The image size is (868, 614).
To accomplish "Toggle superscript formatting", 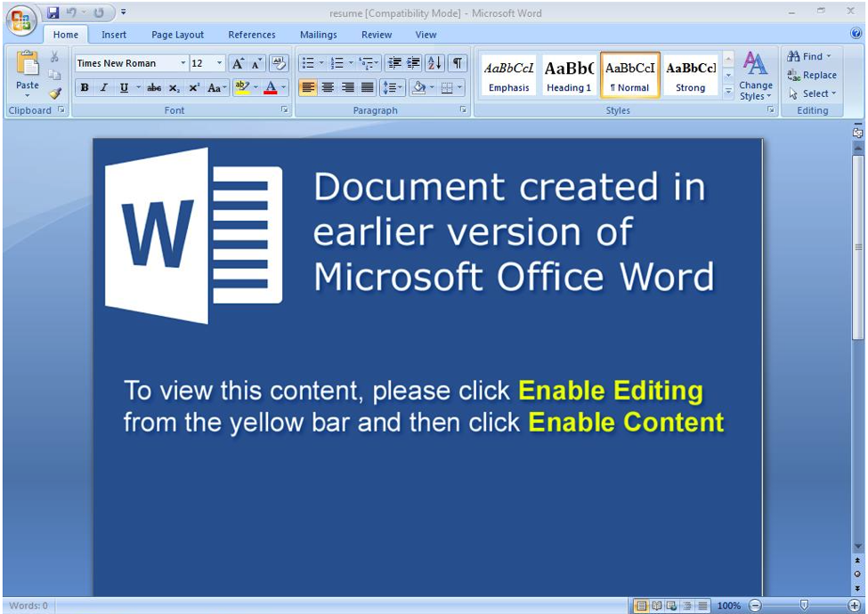I will pos(194,87).
